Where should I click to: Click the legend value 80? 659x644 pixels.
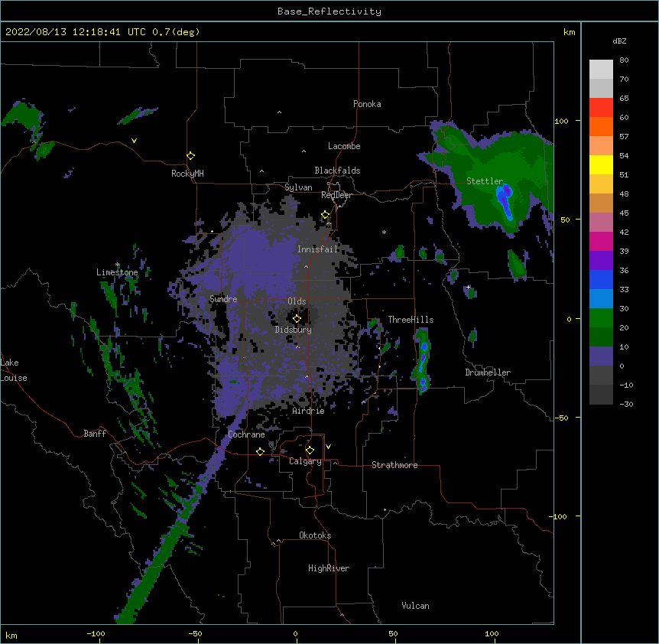tap(624, 60)
